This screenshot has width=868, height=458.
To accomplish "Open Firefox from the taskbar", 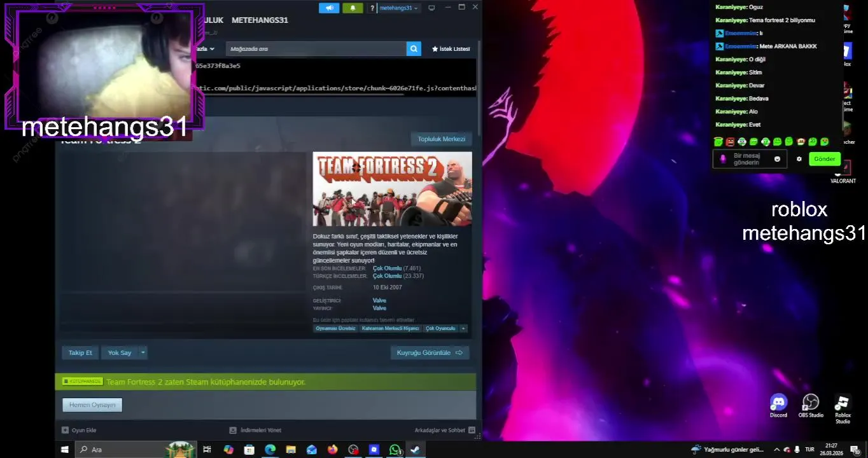I will click(x=332, y=450).
